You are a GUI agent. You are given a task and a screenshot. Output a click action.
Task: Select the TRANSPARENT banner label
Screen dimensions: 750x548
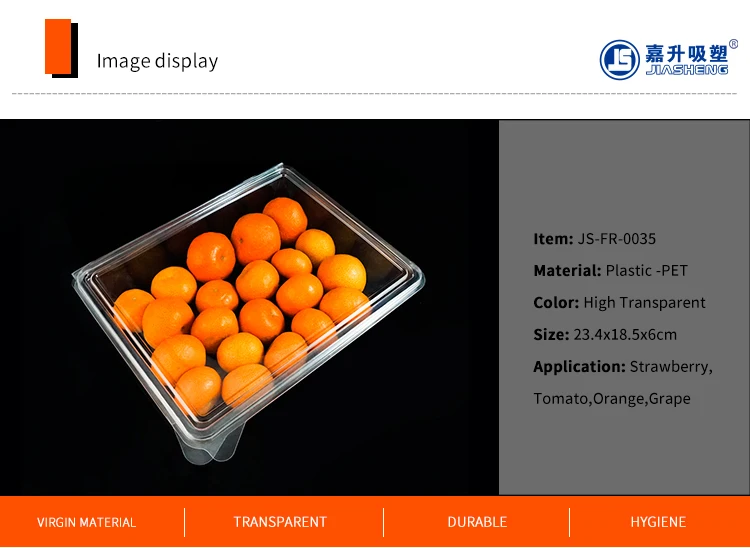click(x=280, y=522)
